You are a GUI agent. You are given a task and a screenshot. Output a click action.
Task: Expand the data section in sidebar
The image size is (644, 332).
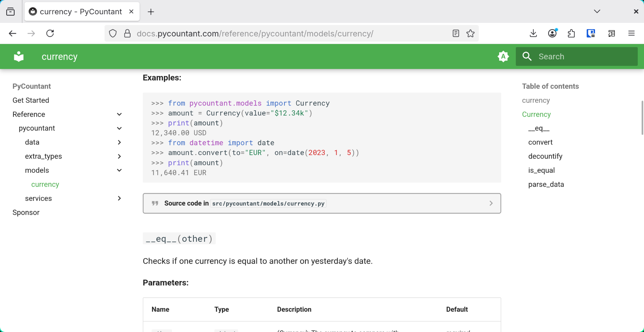pyautogui.click(x=119, y=143)
